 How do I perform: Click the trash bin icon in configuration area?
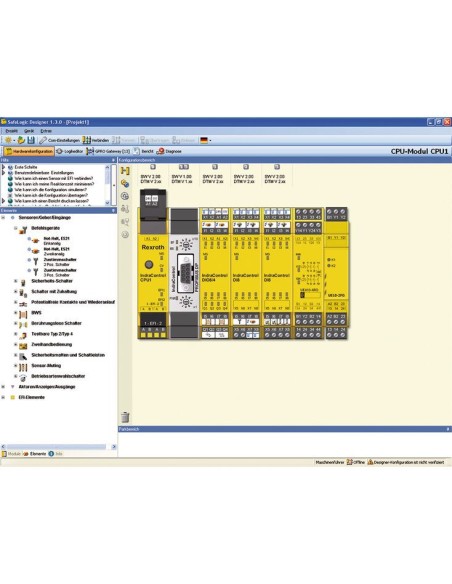pyautogui.click(x=125, y=417)
